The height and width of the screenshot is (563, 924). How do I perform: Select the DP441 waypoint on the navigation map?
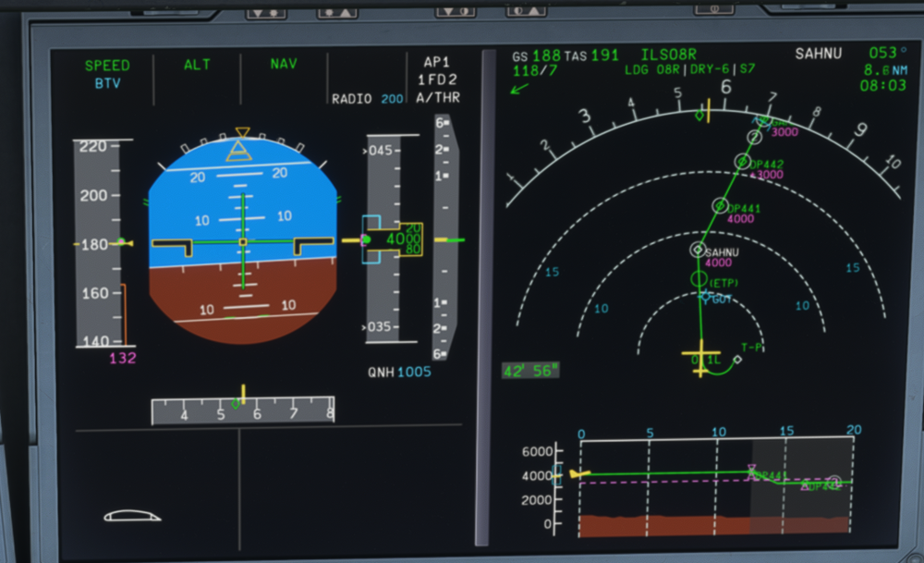pyautogui.click(x=720, y=206)
